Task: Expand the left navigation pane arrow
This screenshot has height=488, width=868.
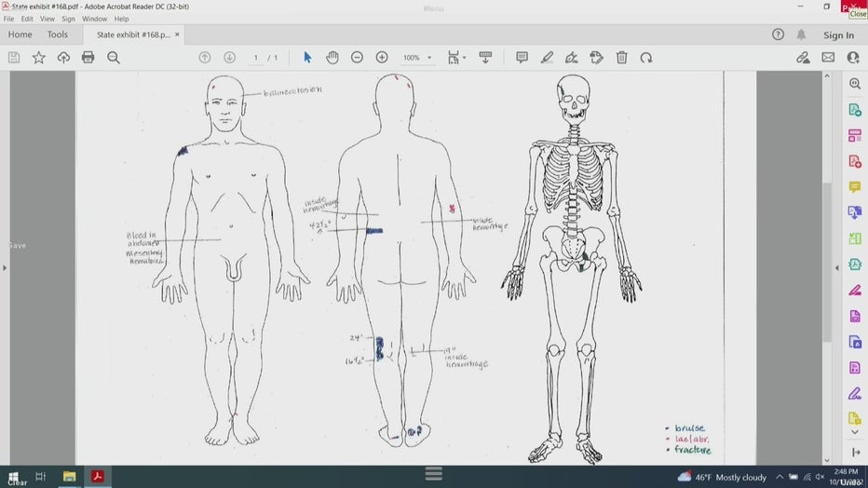Action: 5,267
